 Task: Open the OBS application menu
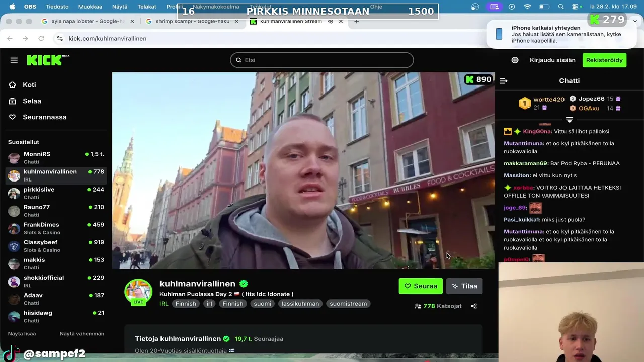pyautogui.click(x=30, y=7)
